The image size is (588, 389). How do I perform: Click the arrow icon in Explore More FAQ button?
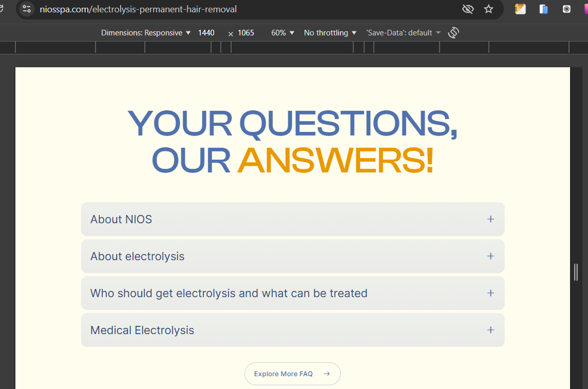(x=327, y=374)
